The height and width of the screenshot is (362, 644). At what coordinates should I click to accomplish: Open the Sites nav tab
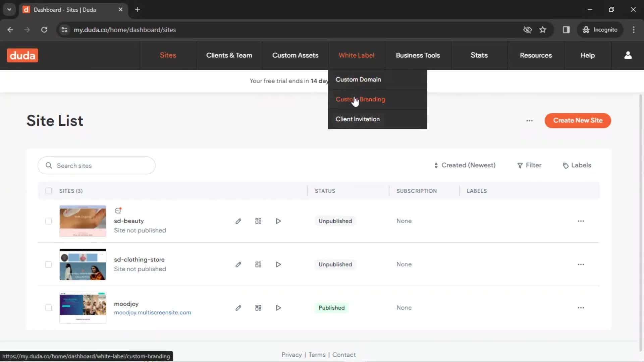tap(168, 55)
